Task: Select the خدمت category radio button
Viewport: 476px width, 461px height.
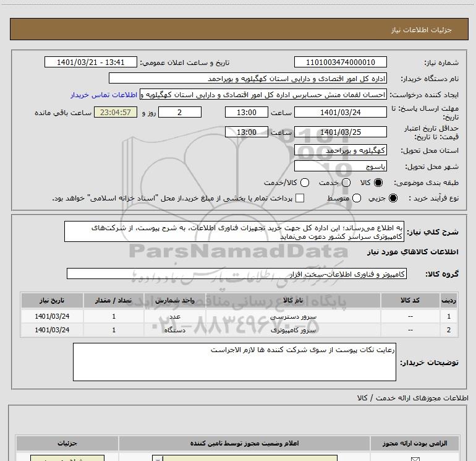Action: [346, 183]
